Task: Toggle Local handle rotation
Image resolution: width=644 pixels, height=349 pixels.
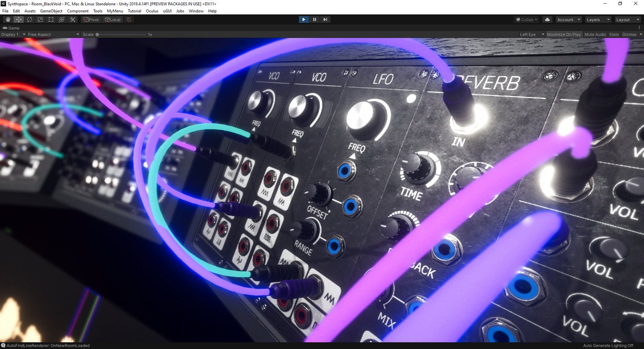Action: [113, 19]
